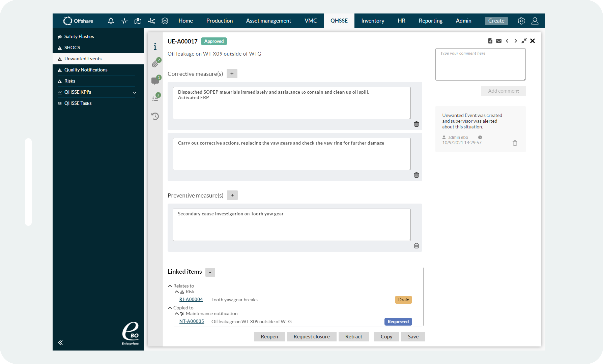Go to next record arrow
Viewport: 603px width, 364px height.
(x=516, y=41)
